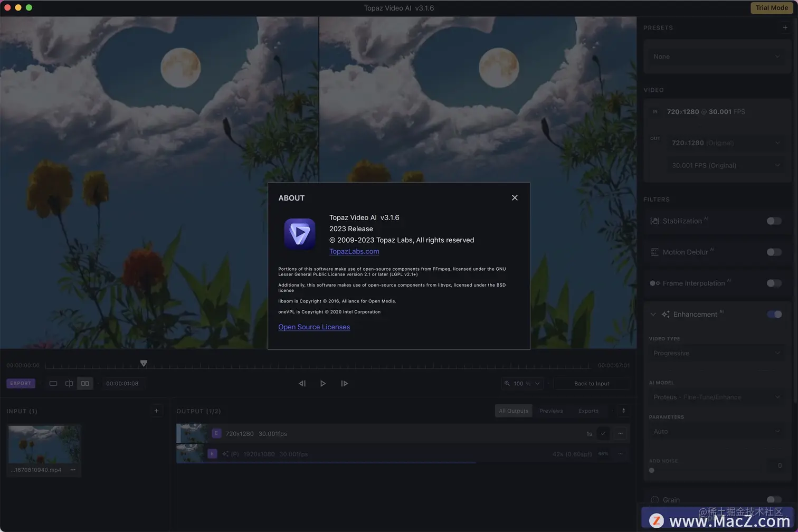Toggle the Grain filter switch
This screenshot has height=532, width=798.
coord(774,499)
